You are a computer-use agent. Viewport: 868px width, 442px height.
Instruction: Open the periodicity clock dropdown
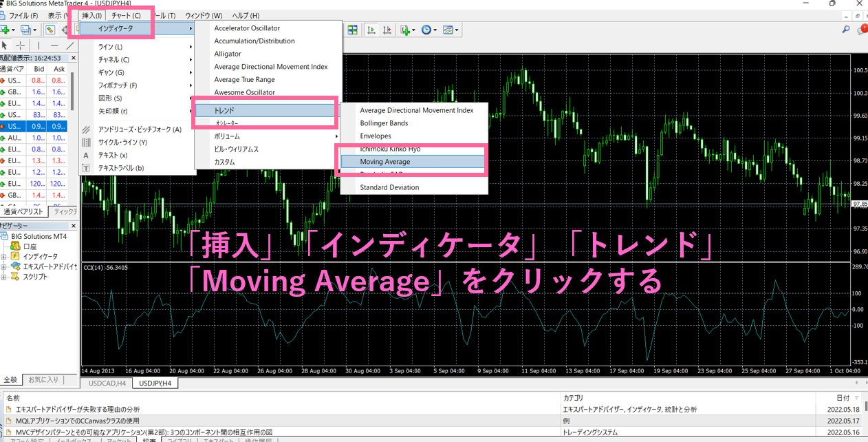point(428,30)
